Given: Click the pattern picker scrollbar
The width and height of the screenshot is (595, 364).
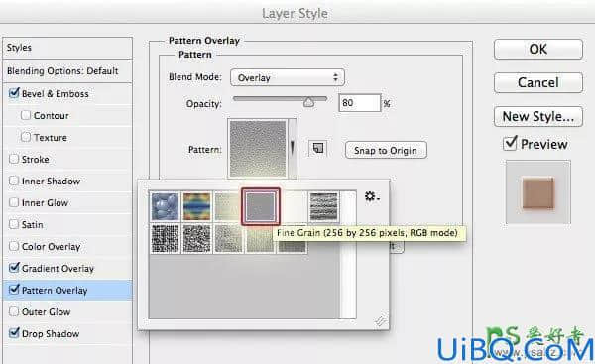Looking at the screenshot, I should click(348, 255).
